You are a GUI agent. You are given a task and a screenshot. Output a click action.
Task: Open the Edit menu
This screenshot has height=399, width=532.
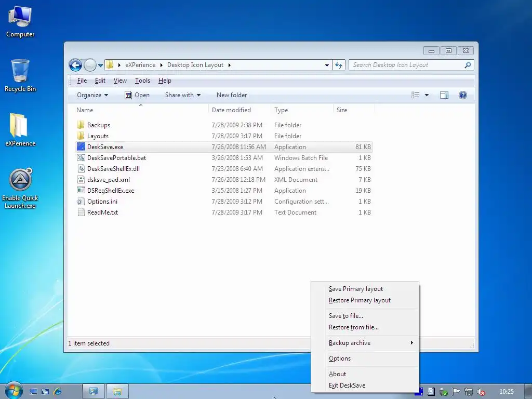100,81
